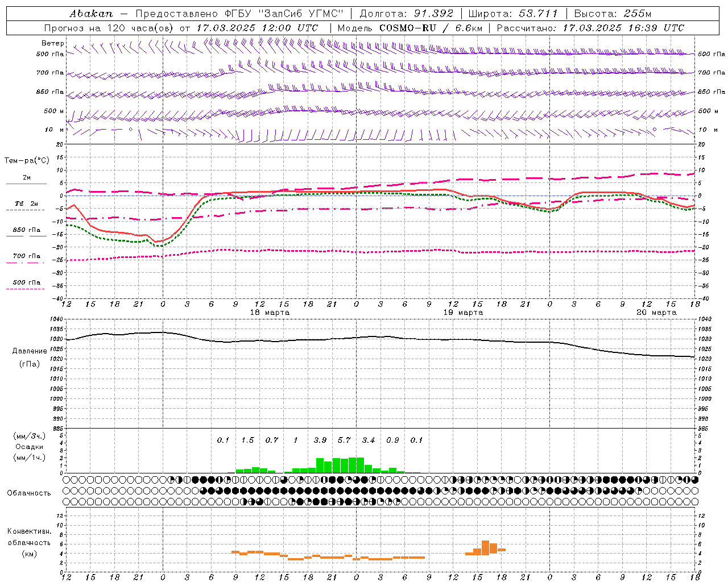Click the 700 гПа entry in the temperature legend
Viewport: 728px width, 582px height.
(26, 256)
